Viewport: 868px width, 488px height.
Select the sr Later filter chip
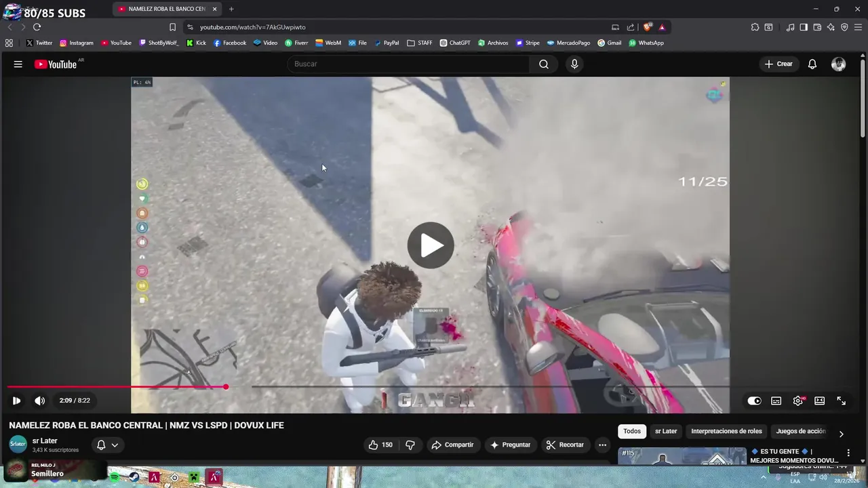coord(666,431)
